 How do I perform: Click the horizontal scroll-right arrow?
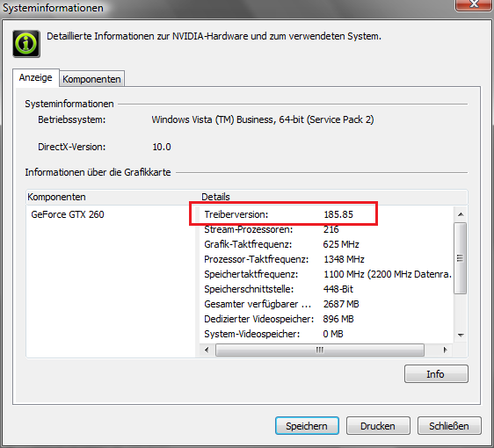445,350
